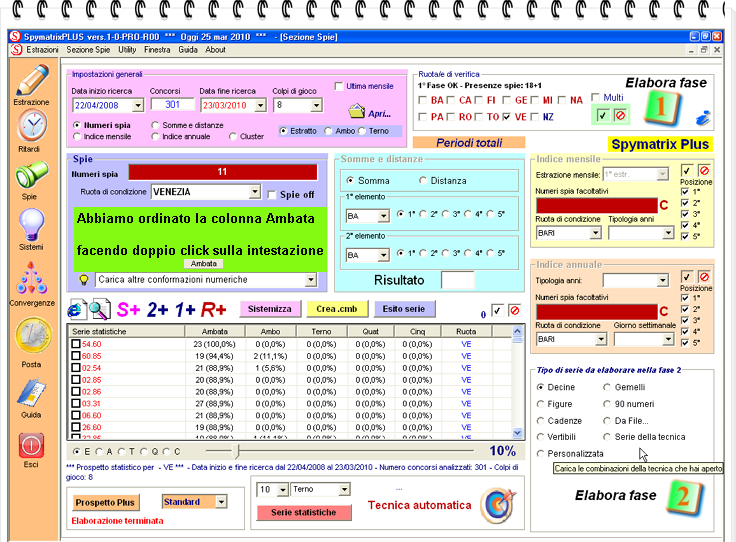This screenshot has width=736, height=542.
Task: Click the green Elabora fase 2 button
Action: 684,497
